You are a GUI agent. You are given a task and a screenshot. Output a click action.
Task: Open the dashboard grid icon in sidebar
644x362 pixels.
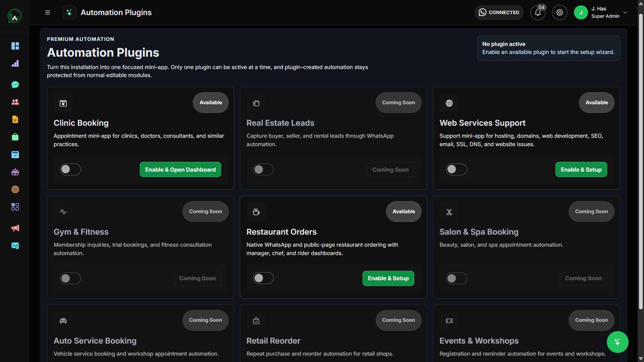(x=15, y=46)
